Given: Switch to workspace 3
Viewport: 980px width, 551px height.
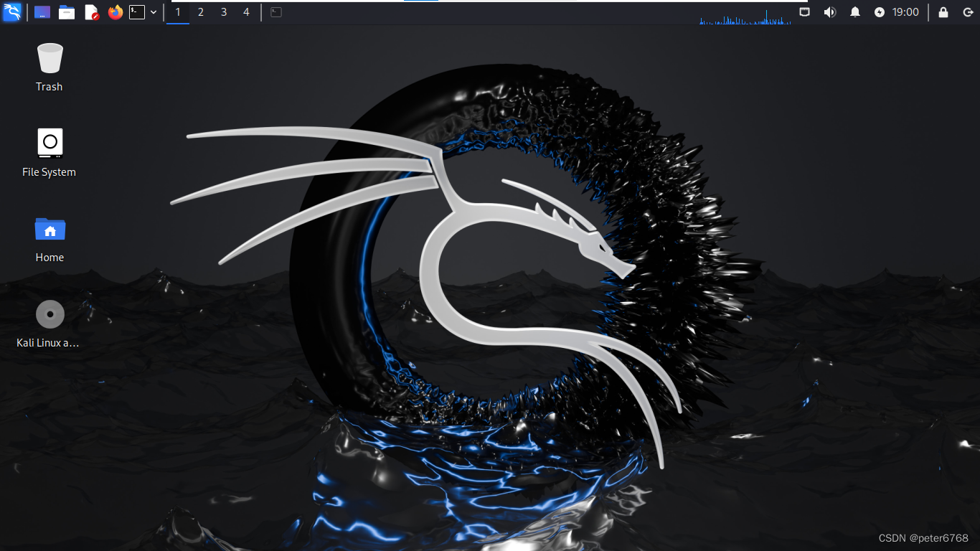Looking at the screenshot, I should [x=224, y=12].
